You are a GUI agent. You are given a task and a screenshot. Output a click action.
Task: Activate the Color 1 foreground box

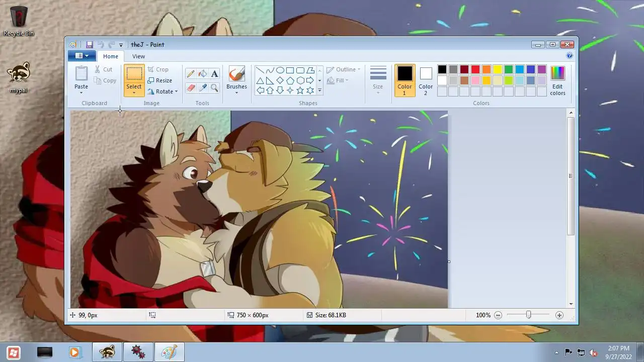(x=405, y=80)
